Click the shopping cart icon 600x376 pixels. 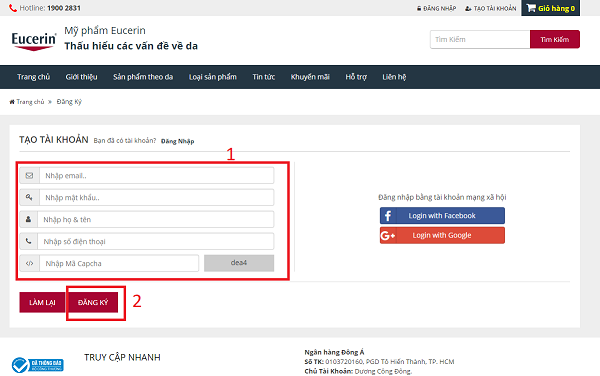click(531, 8)
